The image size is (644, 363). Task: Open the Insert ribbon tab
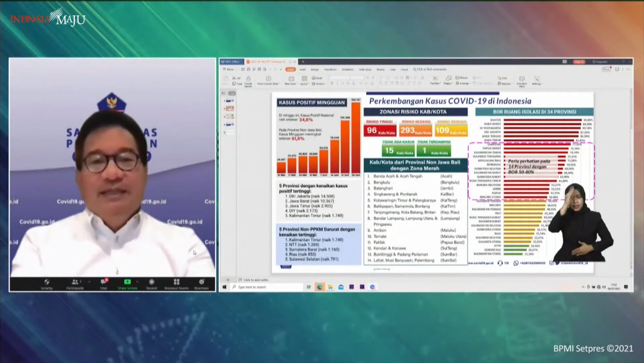(x=302, y=69)
